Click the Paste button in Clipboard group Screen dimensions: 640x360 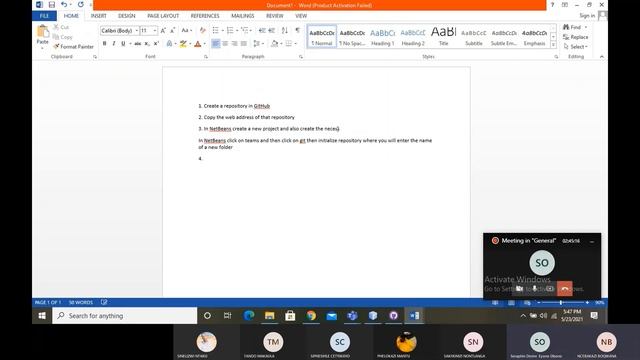[x=42, y=36]
